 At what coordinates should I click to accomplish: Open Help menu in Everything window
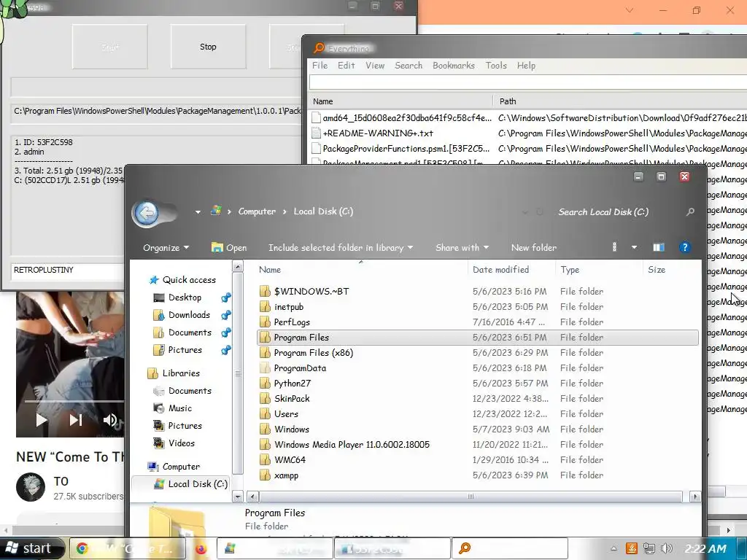(526, 66)
